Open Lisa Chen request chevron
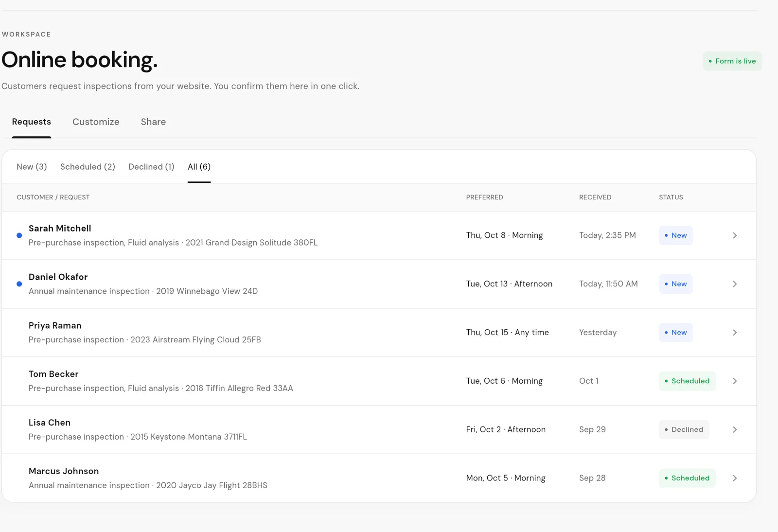Screen dimensions: 778x532 tap(735, 430)
